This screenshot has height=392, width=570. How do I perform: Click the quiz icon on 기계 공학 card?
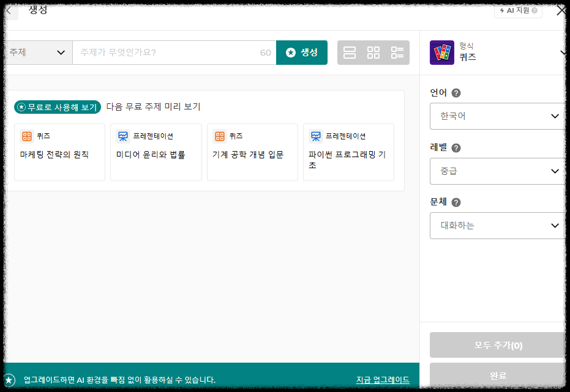pos(219,137)
